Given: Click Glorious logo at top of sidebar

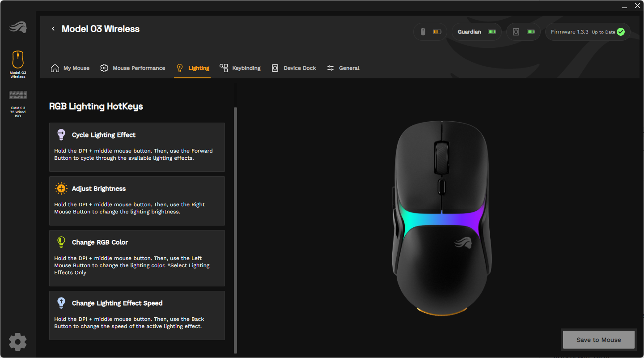Looking at the screenshot, I should [18, 27].
